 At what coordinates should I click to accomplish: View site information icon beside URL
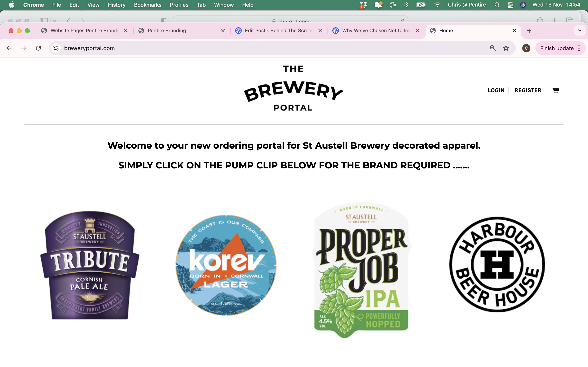(x=56, y=48)
